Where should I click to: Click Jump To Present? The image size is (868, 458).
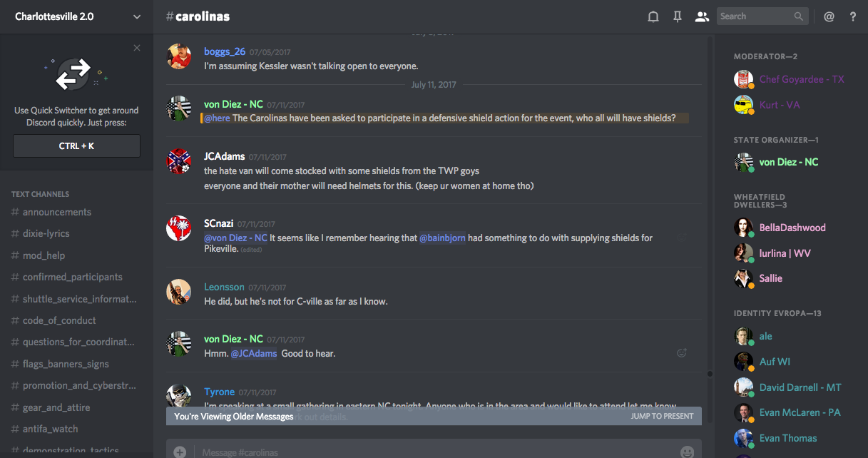[x=662, y=416]
